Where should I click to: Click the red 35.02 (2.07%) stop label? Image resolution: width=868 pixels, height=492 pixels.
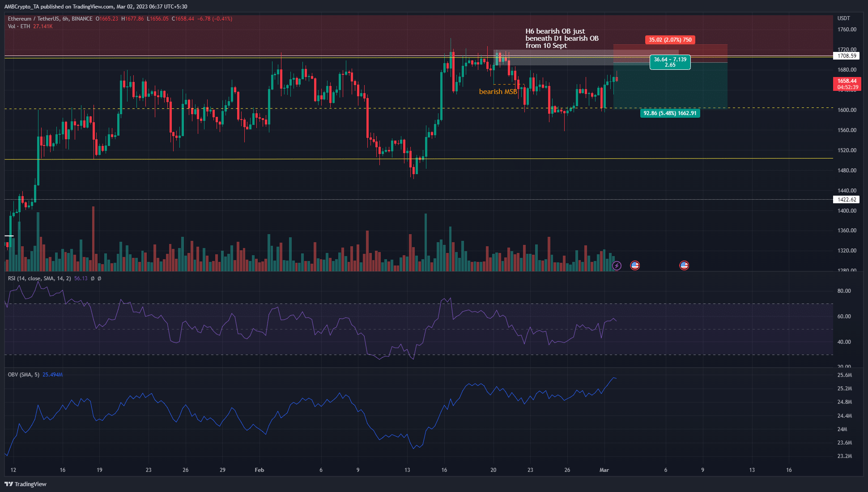[670, 40]
